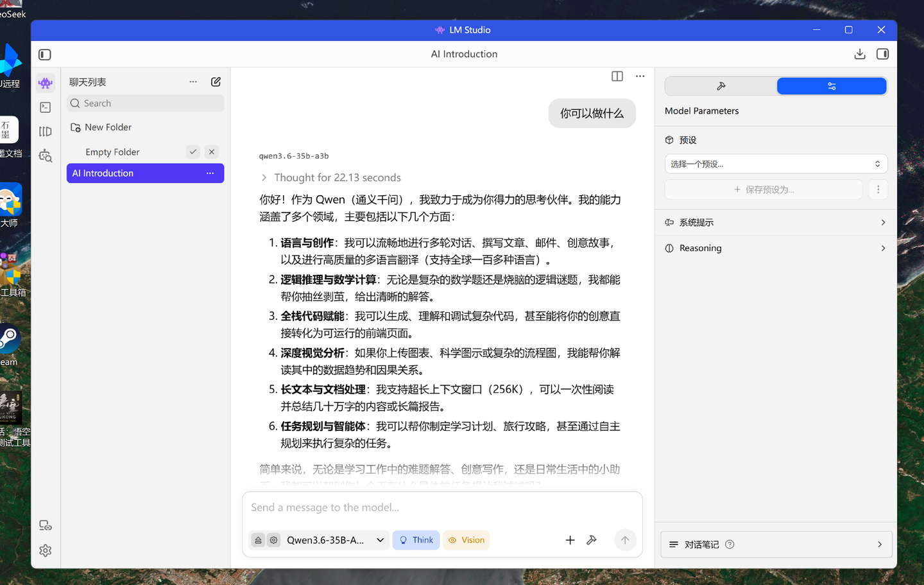The image size is (924, 585).
Task: Open the Developer terminal icon in the sidebar
Action: [46, 107]
